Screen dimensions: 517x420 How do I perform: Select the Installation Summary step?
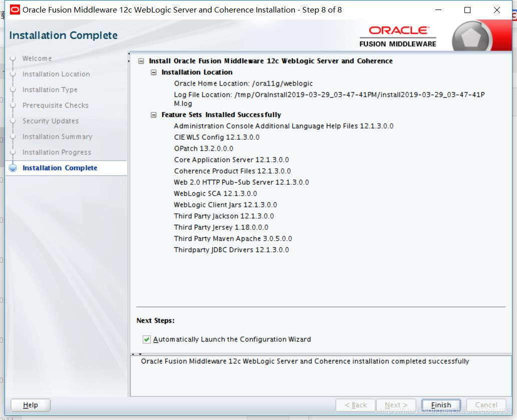pyautogui.click(x=58, y=137)
